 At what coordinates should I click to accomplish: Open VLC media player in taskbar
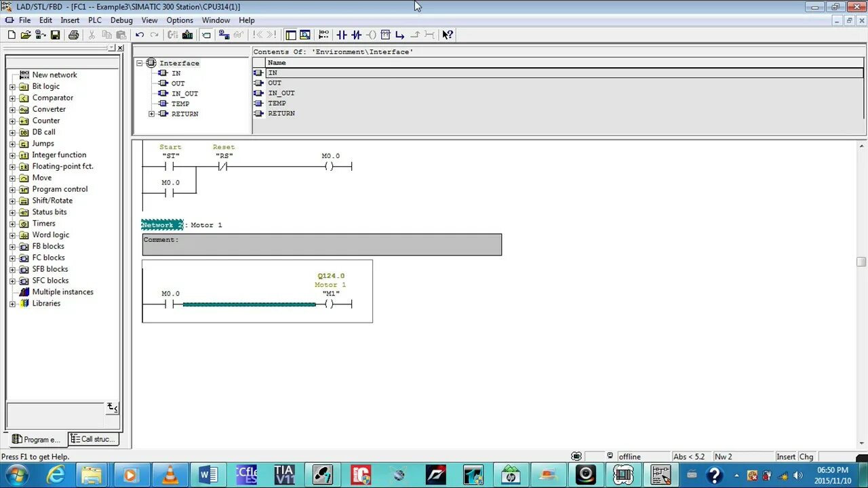pos(170,474)
